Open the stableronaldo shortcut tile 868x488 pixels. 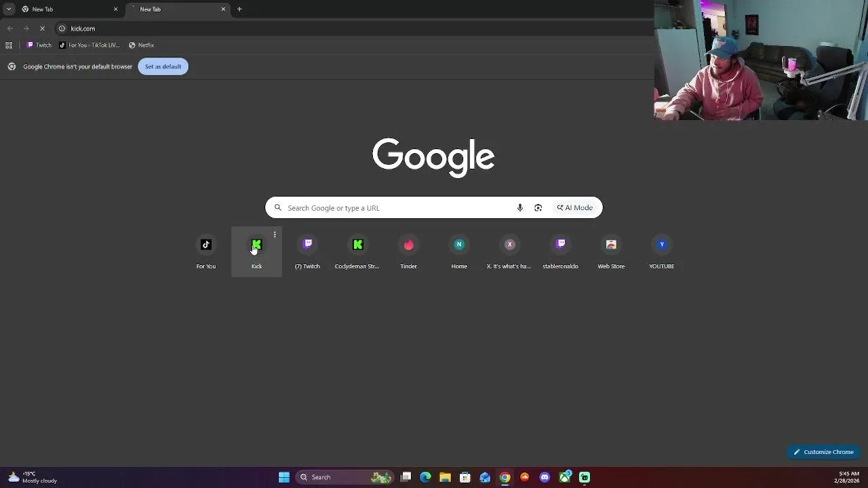point(560,252)
